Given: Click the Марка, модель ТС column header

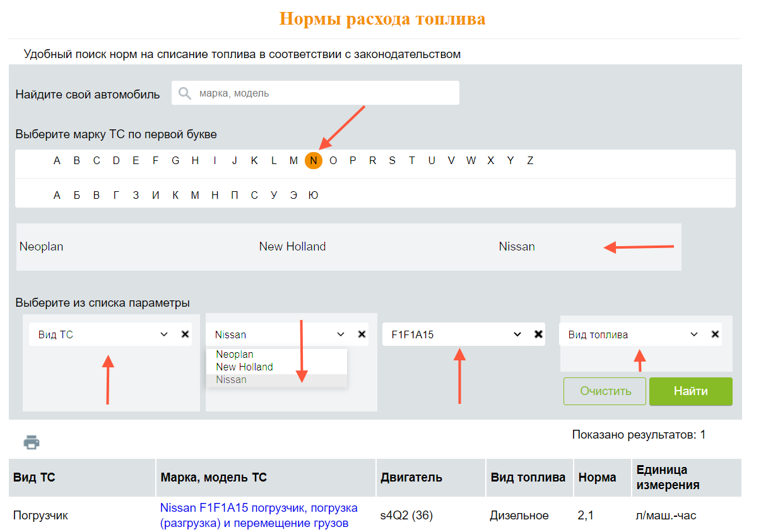Looking at the screenshot, I should (x=214, y=478).
